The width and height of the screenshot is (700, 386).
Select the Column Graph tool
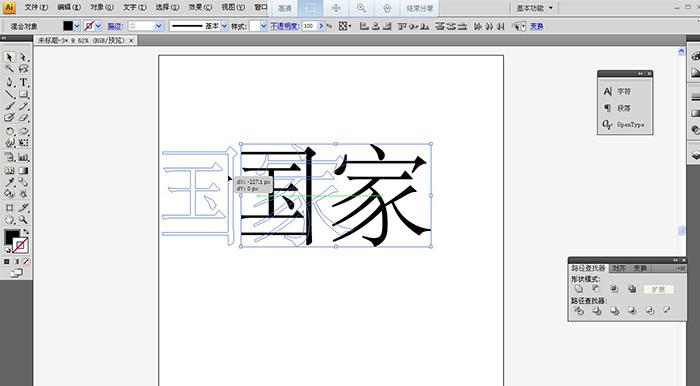click(x=23, y=157)
